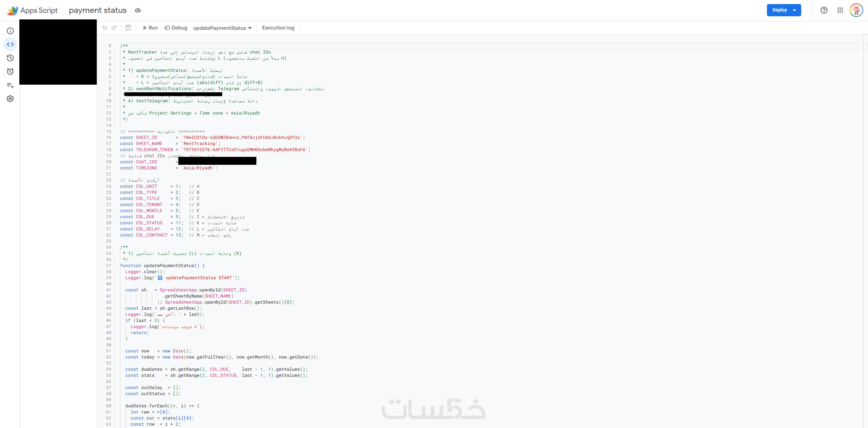Open the Google account avatar
This screenshot has height=428, width=868.
(x=856, y=10)
